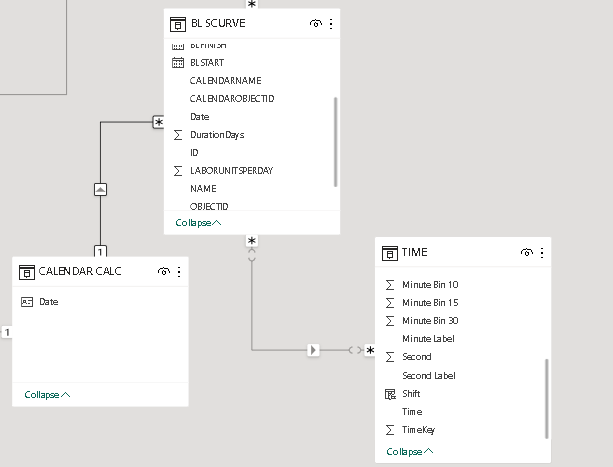Screen dimensions: 613x467
Task: Click the many marker on BL SCURVE left edge
Action: point(159,122)
